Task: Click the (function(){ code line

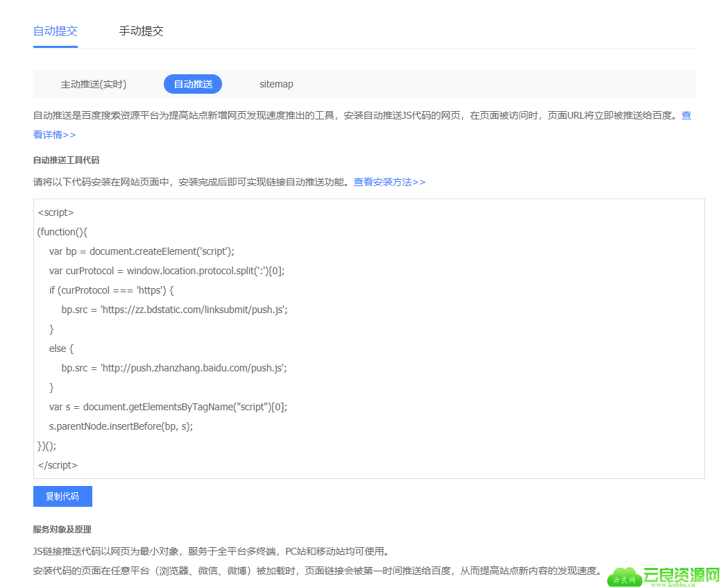Action: coord(62,232)
